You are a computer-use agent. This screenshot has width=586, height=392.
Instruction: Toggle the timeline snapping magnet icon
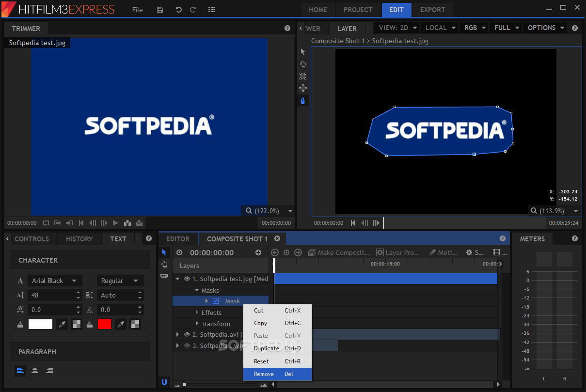coord(164,382)
